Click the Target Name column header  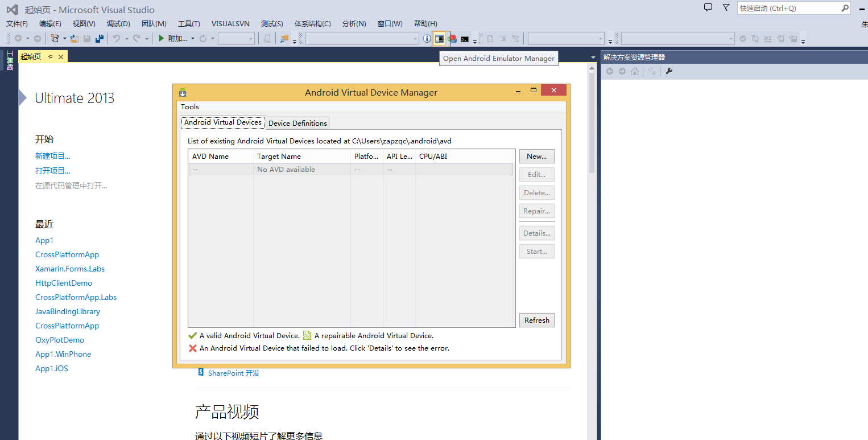pyautogui.click(x=302, y=156)
